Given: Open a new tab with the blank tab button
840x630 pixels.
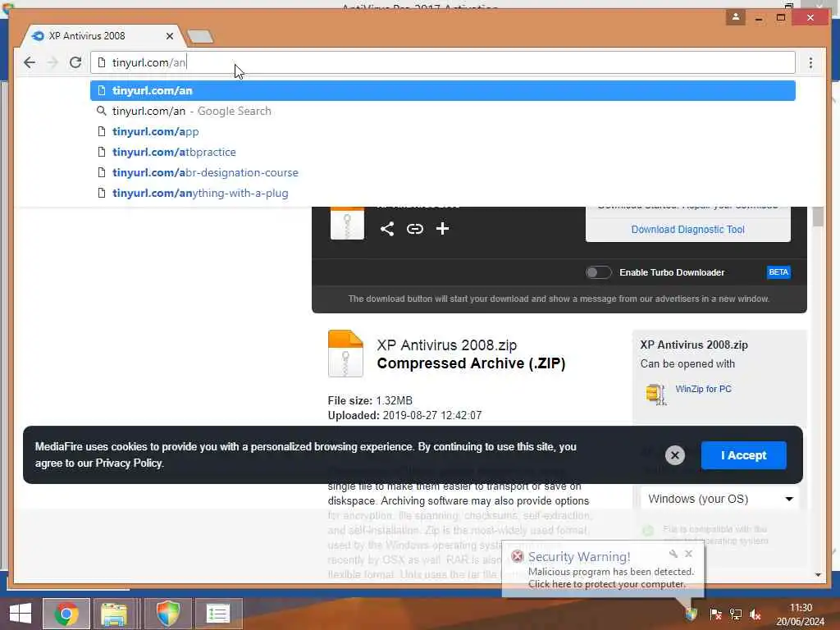Looking at the screenshot, I should [x=200, y=36].
